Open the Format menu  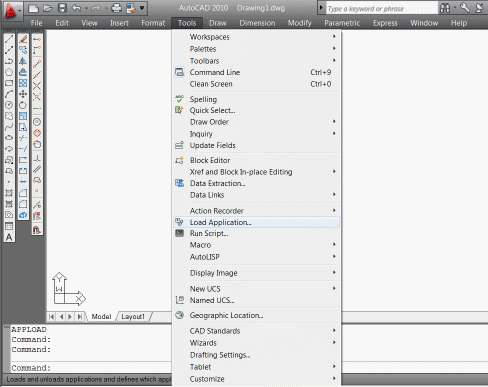coord(153,23)
